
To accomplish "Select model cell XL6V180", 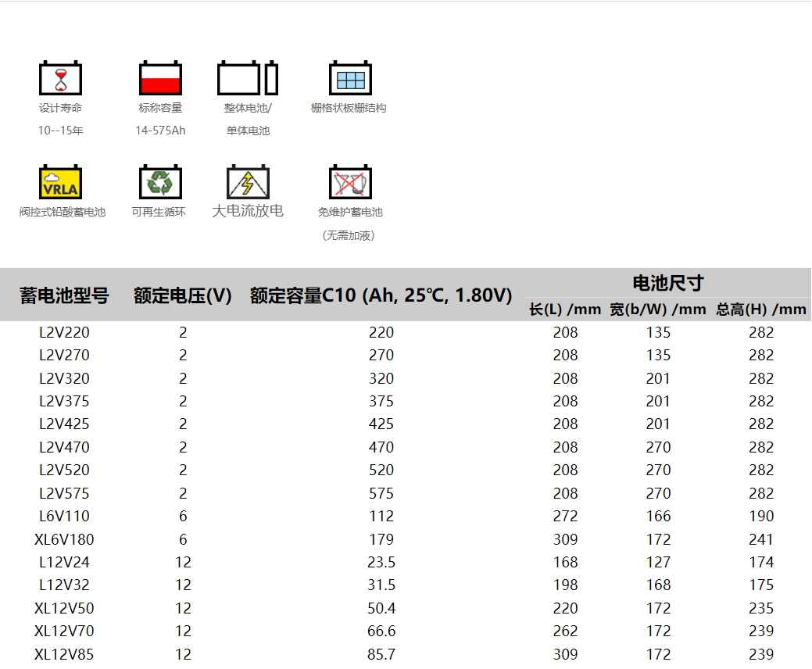I will point(64,539).
